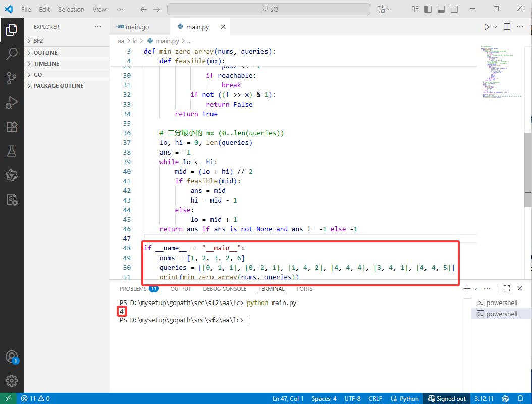Image resolution: width=532 pixels, height=404 pixels.
Task: Open errors and warnings count in status bar
Action: 35,398
